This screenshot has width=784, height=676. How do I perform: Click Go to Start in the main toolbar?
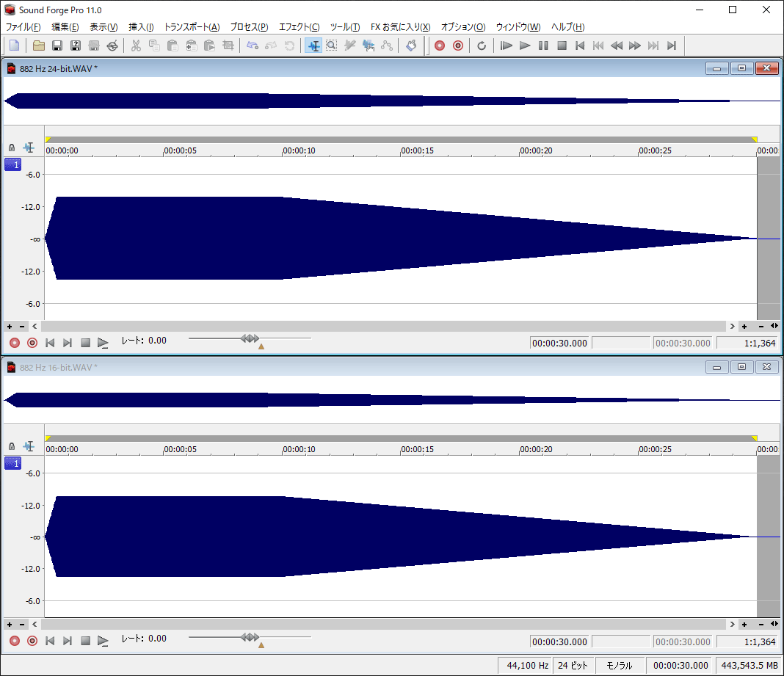coord(580,46)
